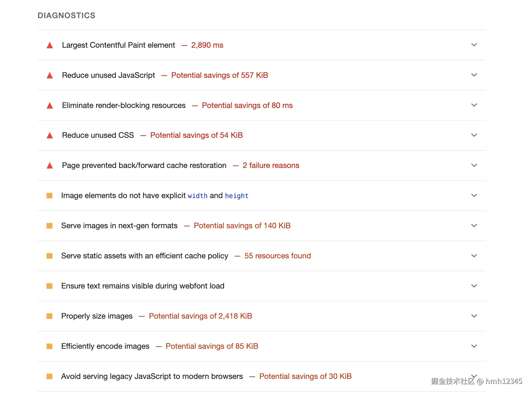Click red triangle next to Eliminate render-blocking resources

50,106
